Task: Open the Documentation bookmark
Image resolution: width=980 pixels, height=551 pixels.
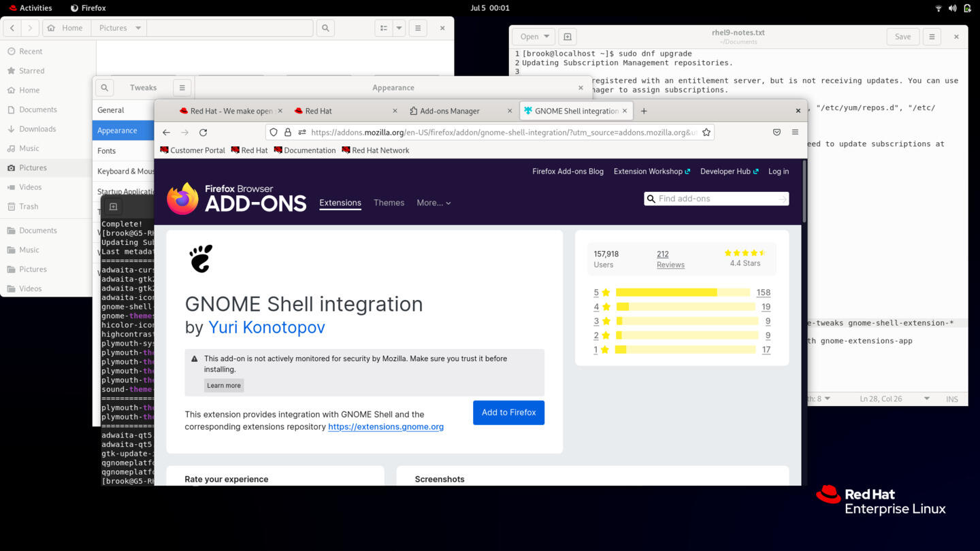Action: 305,150
